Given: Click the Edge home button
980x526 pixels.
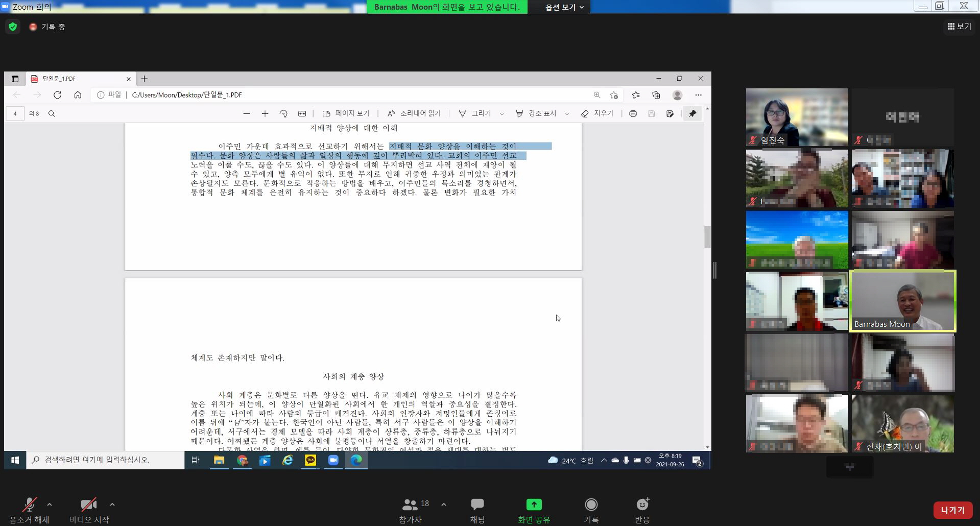Looking at the screenshot, I should (78, 95).
